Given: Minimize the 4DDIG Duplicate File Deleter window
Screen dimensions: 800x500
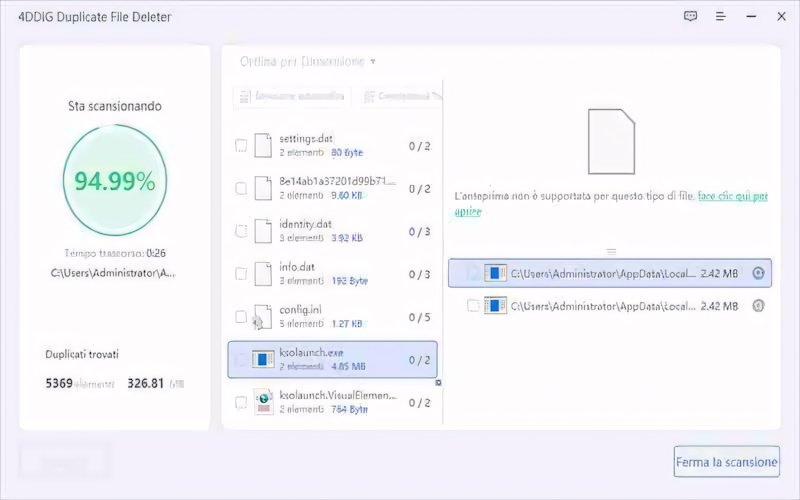Looking at the screenshot, I should coord(751,16).
